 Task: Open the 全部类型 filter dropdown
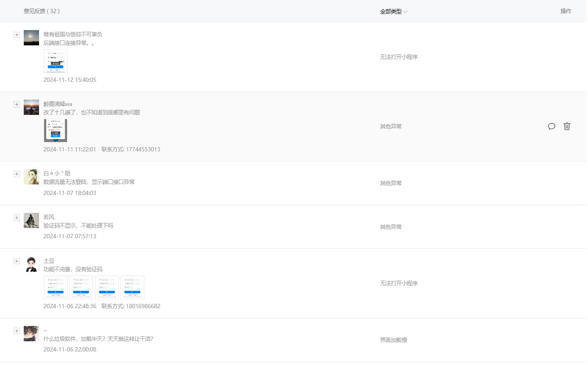[x=393, y=11]
